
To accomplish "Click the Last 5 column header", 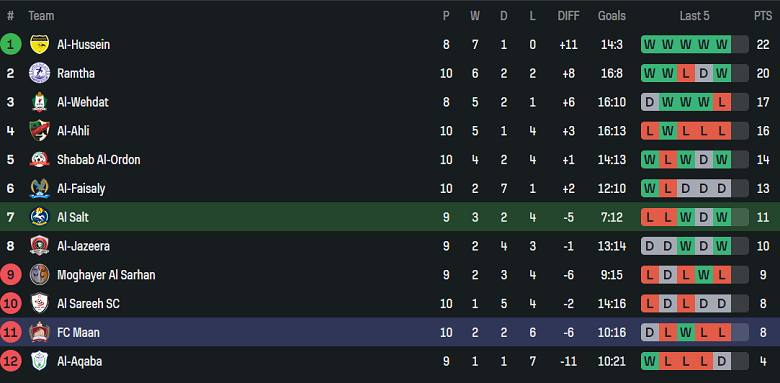I will pos(694,16).
